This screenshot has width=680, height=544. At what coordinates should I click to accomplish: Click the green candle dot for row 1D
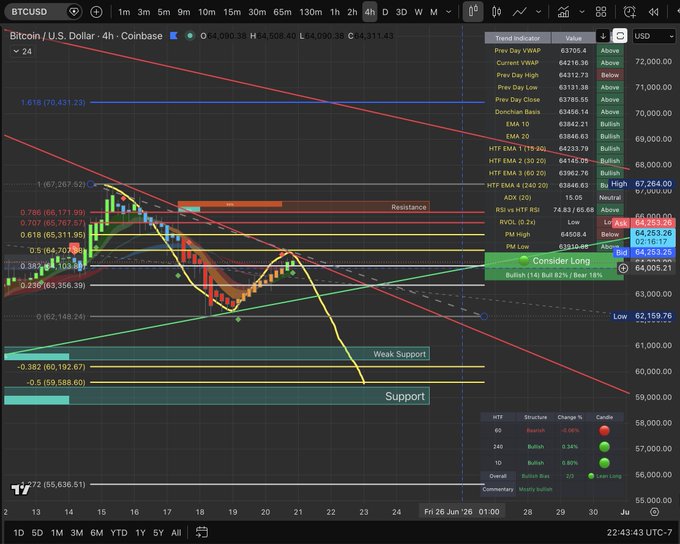[x=604, y=462]
